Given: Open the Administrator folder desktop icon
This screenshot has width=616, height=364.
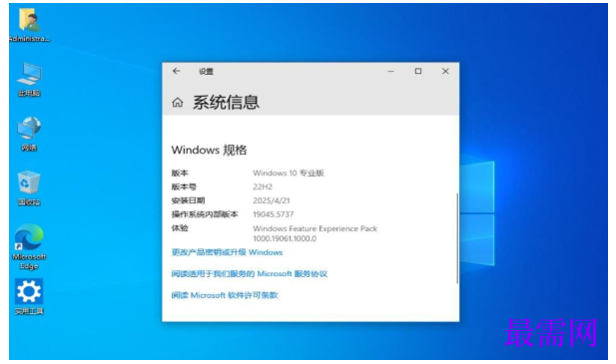Looking at the screenshot, I should point(29,26).
